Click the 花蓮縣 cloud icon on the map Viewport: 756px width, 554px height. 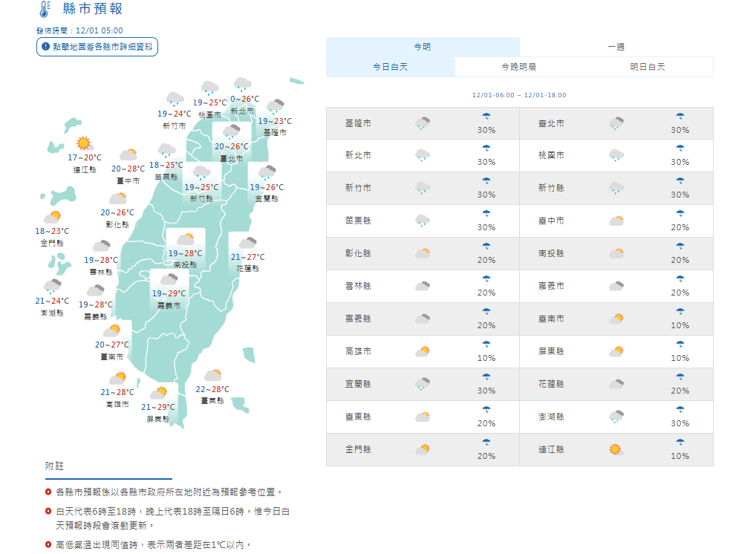(x=247, y=243)
